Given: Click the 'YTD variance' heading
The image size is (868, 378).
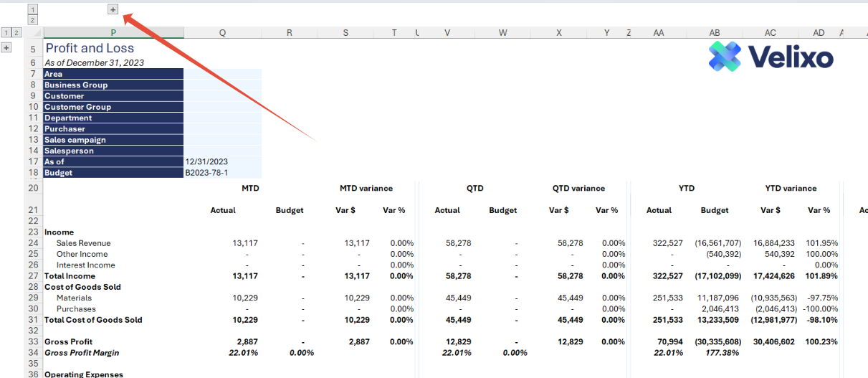Looking at the screenshot, I should click(791, 189).
